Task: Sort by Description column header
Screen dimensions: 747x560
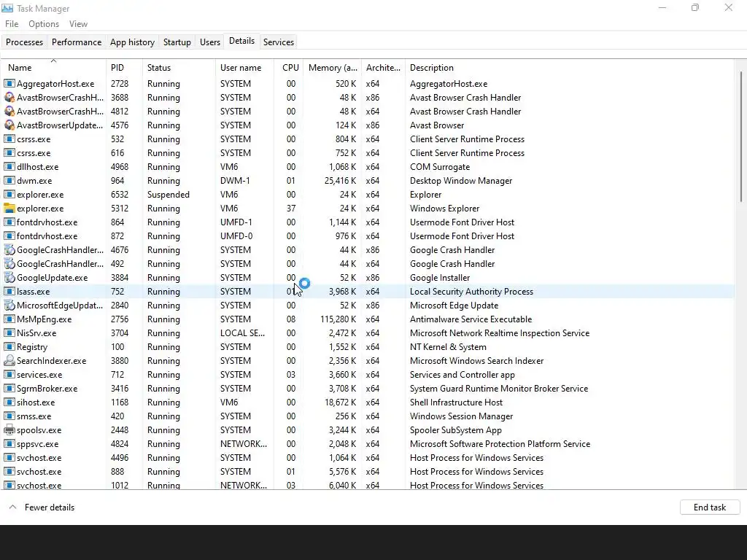Action: pos(569,67)
